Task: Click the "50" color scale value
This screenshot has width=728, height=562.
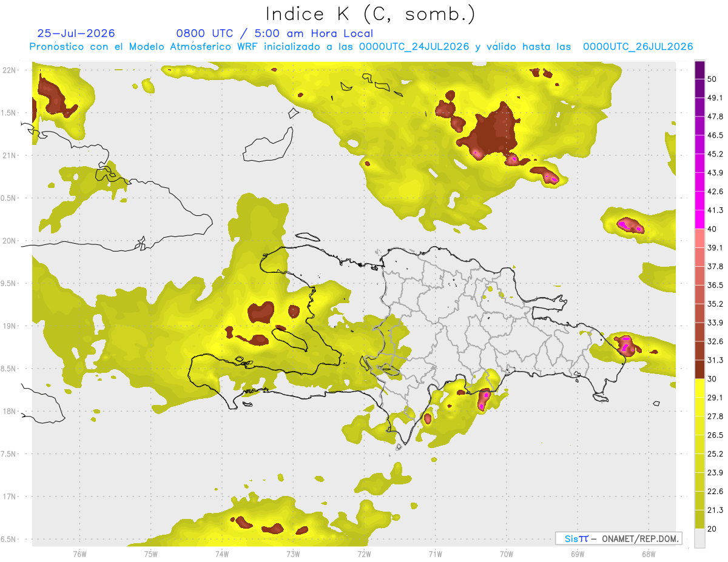Action: point(712,79)
